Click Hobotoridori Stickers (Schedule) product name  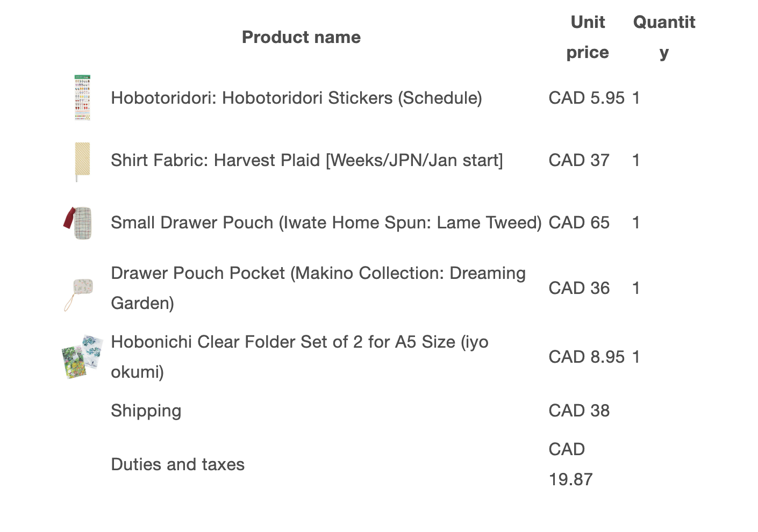(x=296, y=98)
